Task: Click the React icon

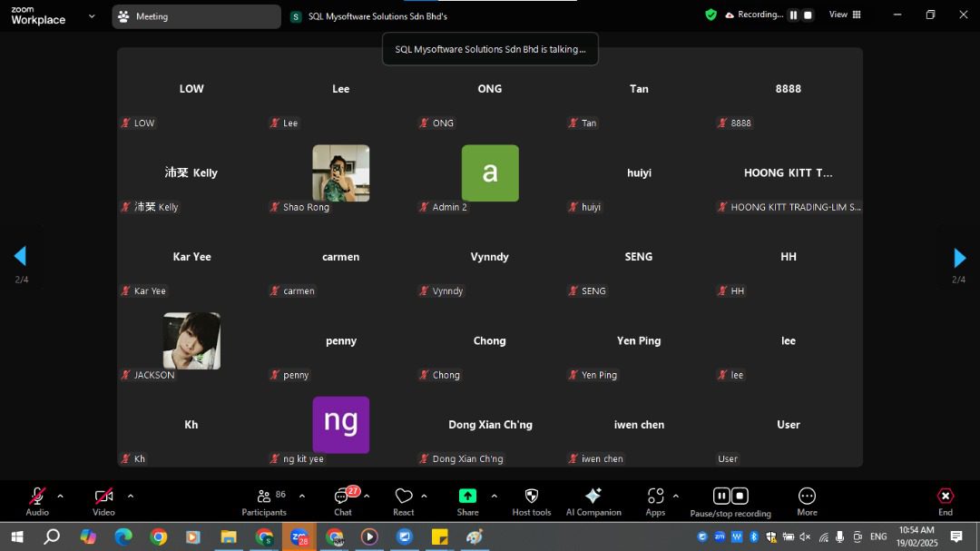Action: point(404,499)
